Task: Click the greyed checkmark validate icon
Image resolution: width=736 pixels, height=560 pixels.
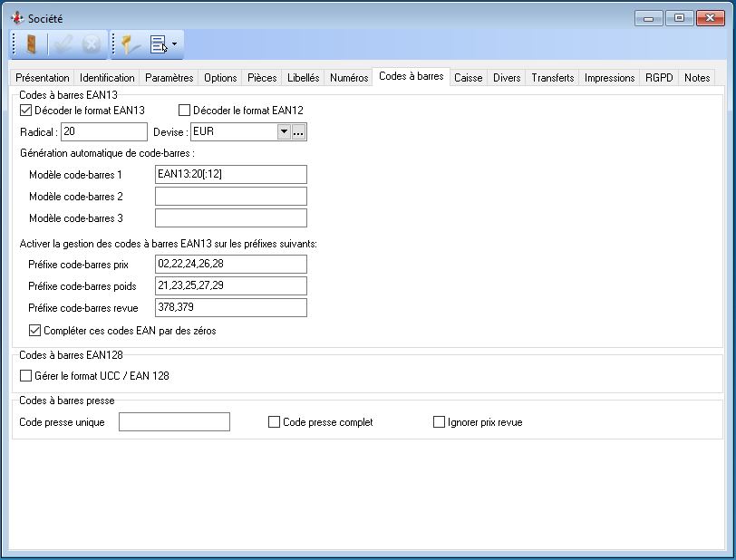Action: (x=63, y=44)
